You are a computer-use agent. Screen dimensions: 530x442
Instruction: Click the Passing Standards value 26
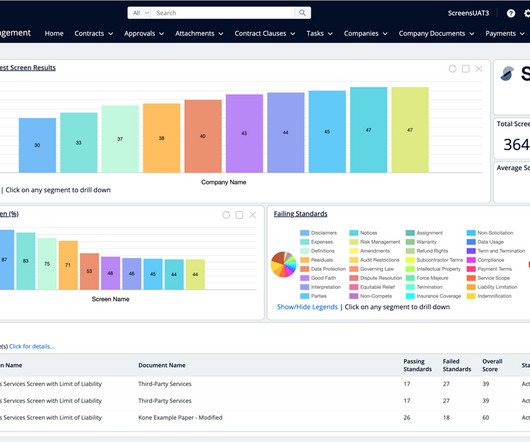(407, 417)
